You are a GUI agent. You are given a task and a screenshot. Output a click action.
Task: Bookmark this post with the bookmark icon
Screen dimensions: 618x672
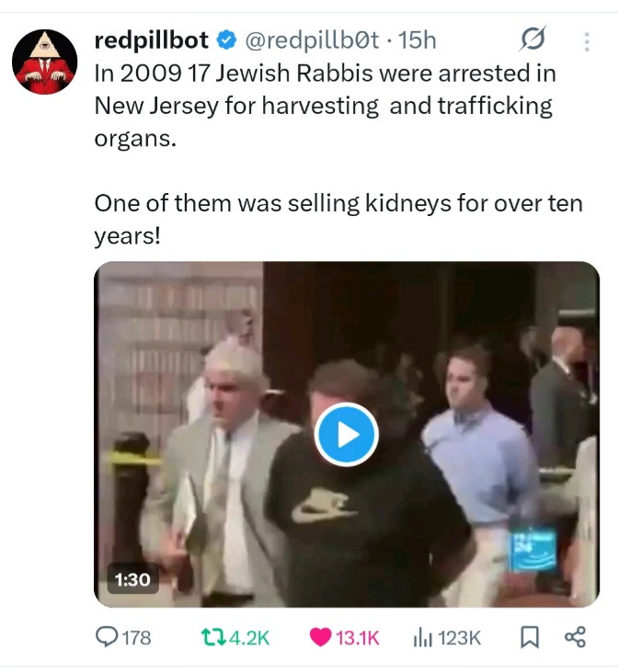(529, 637)
